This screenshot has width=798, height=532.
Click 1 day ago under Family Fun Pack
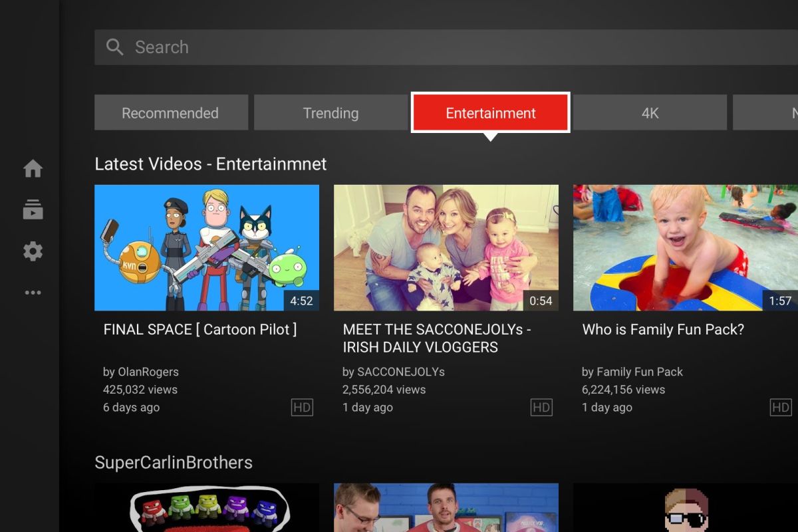pyautogui.click(x=607, y=408)
